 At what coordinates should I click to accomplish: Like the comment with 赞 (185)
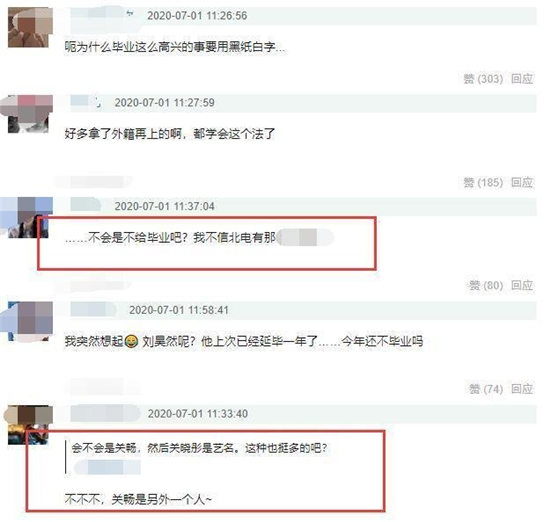483,182
